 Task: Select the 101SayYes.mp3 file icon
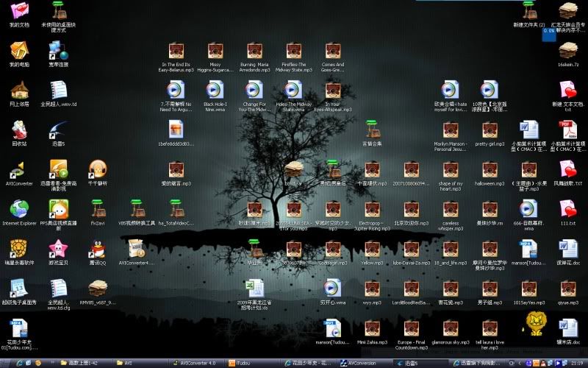tap(528, 289)
